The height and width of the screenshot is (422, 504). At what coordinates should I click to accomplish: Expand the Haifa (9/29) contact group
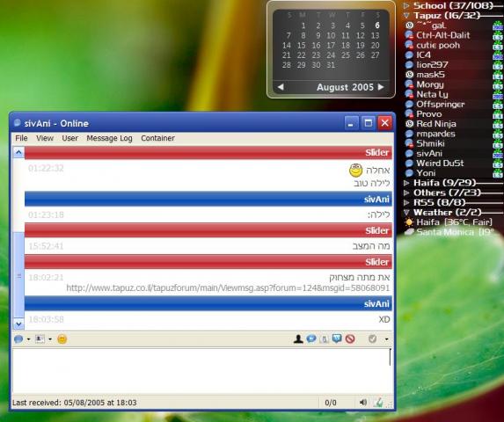coord(406,183)
